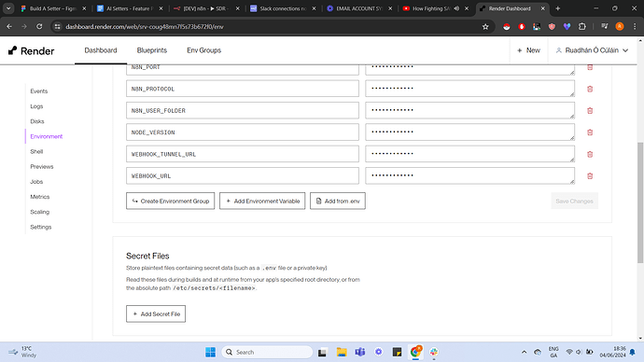Click the browser address bar URL
The height and width of the screenshot is (362, 644).
pyautogui.click(x=145, y=27)
